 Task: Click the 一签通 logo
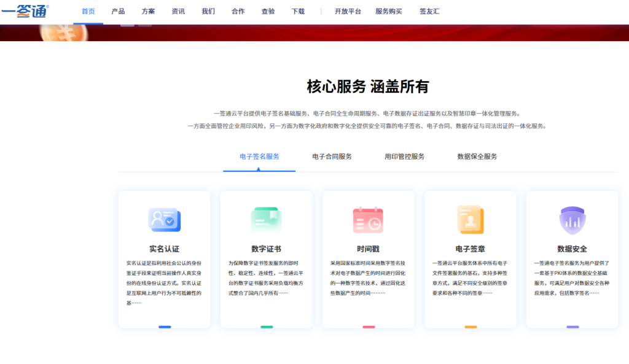click(25, 11)
